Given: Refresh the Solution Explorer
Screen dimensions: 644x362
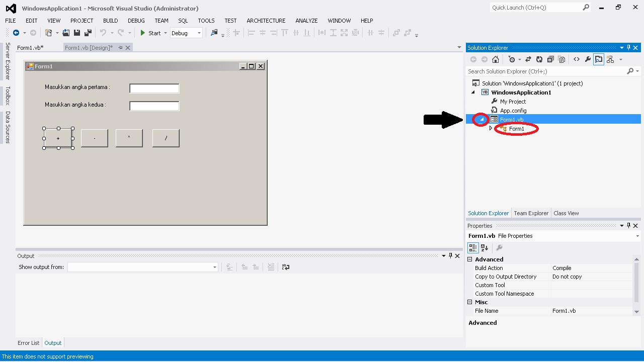Looking at the screenshot, I should (539, 59).
